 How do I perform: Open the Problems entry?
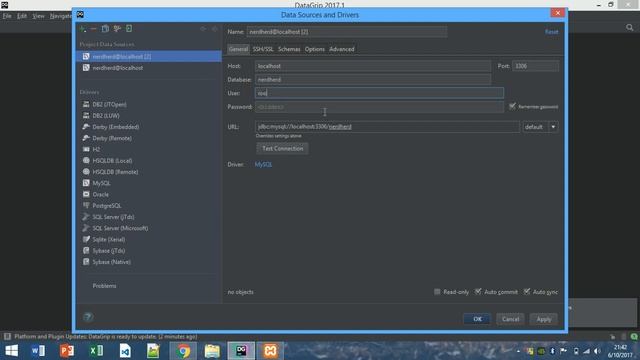(x=104, y=286)
